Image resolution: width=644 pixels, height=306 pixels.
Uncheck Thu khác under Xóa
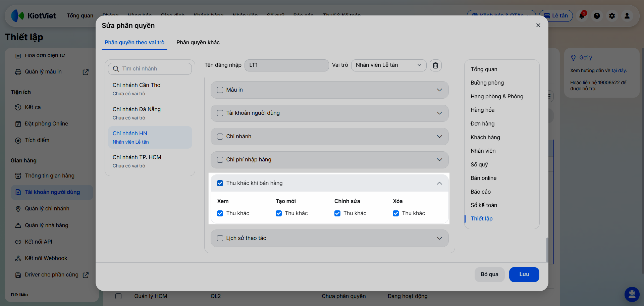click(396, 213)
